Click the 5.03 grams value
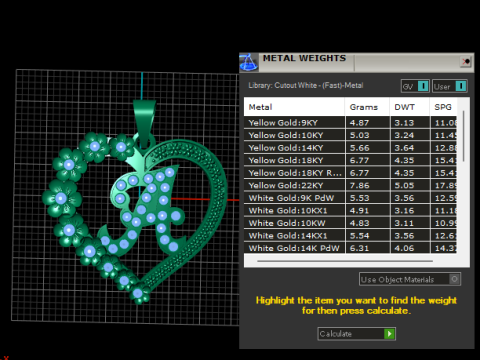 coord(359,135)
